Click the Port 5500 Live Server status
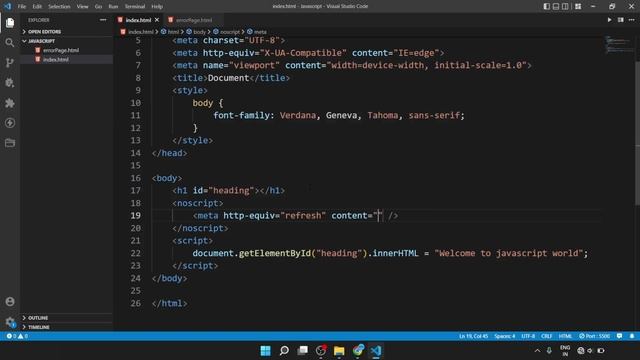The image size is (640, 360). pyautogui.click(x=594, y=336)
